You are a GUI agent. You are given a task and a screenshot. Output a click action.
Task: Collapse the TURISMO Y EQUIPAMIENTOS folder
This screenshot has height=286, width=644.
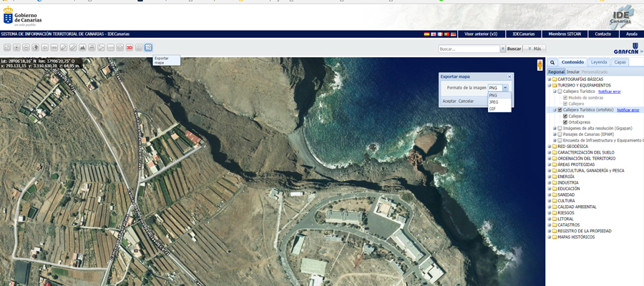pos(550,85)
